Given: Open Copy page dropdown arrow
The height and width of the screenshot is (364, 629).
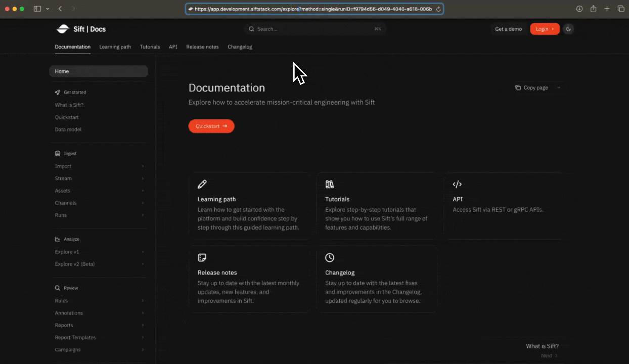Looking at the screenshot, I should click(x=559, y=88).
